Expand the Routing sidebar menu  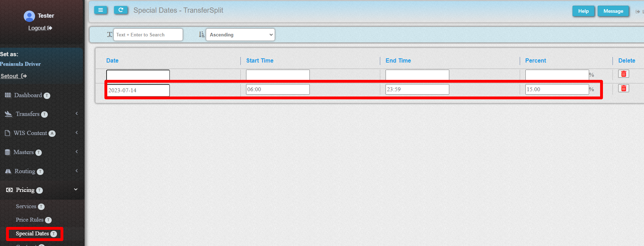pyautogui.click(x=25, y=171)
